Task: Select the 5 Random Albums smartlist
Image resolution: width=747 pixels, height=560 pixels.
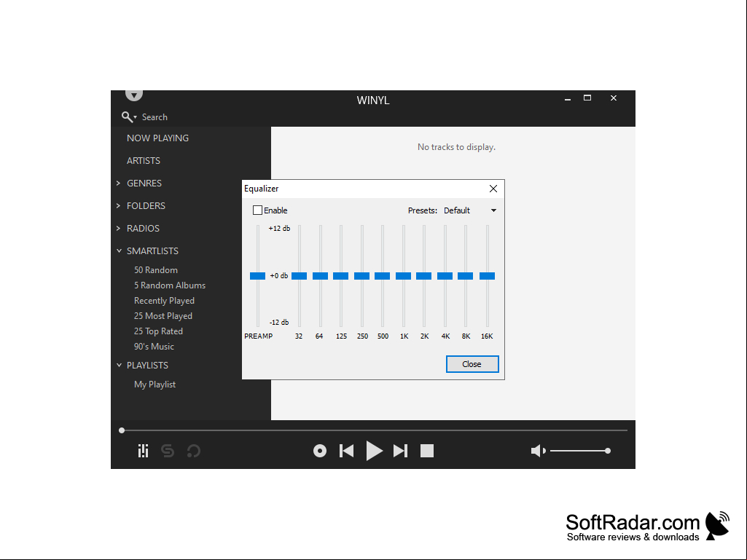Action: pyautogui.click(x=170, y=285)
